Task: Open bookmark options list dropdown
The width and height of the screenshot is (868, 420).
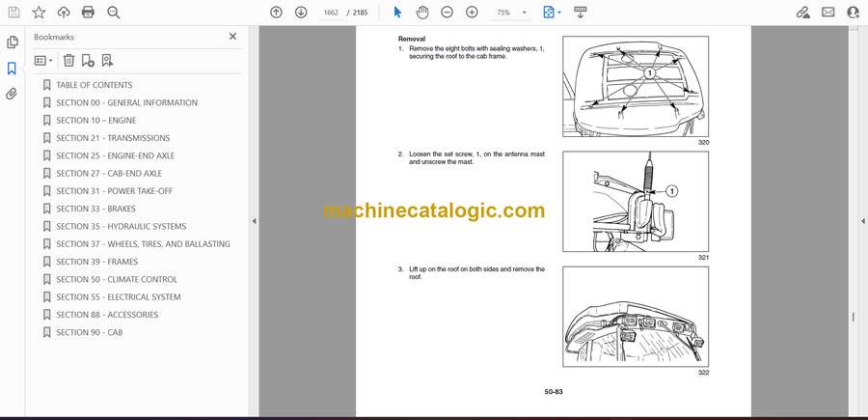Action: pos(43,61)
